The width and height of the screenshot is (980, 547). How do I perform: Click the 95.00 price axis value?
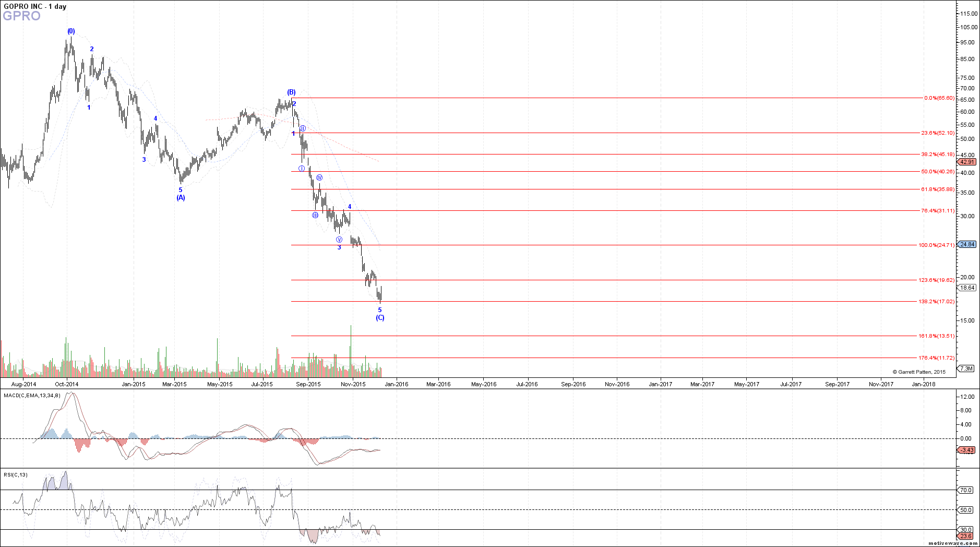click(x=967, y=43)
